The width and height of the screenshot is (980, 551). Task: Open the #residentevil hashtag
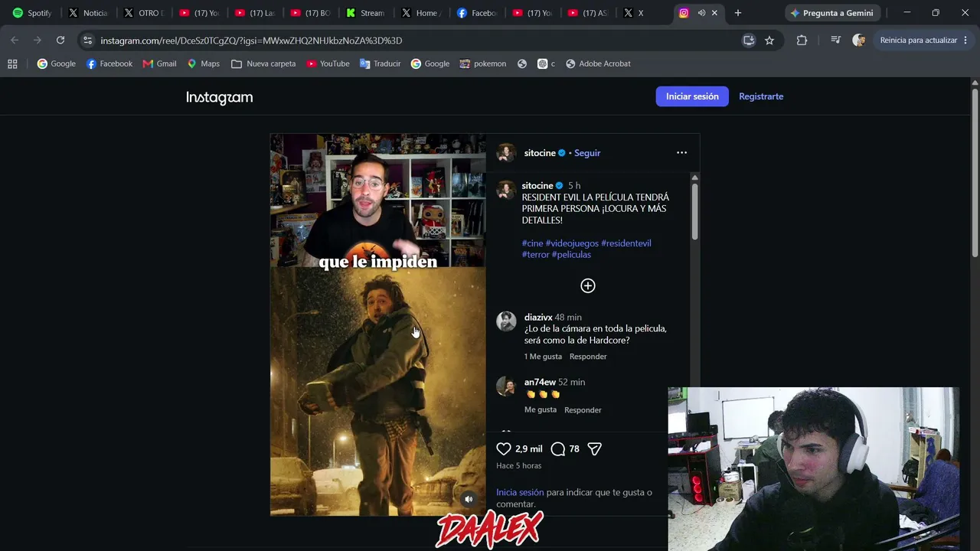626,243
